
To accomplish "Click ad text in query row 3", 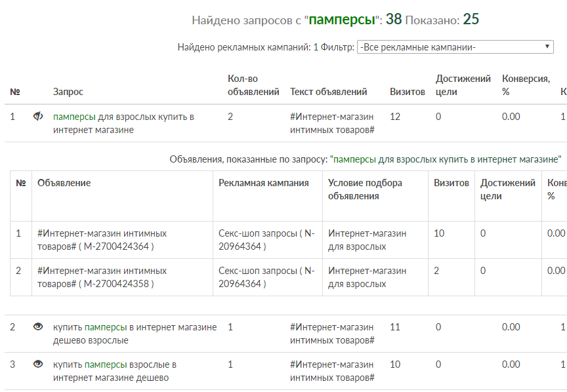I will point(332,371).
